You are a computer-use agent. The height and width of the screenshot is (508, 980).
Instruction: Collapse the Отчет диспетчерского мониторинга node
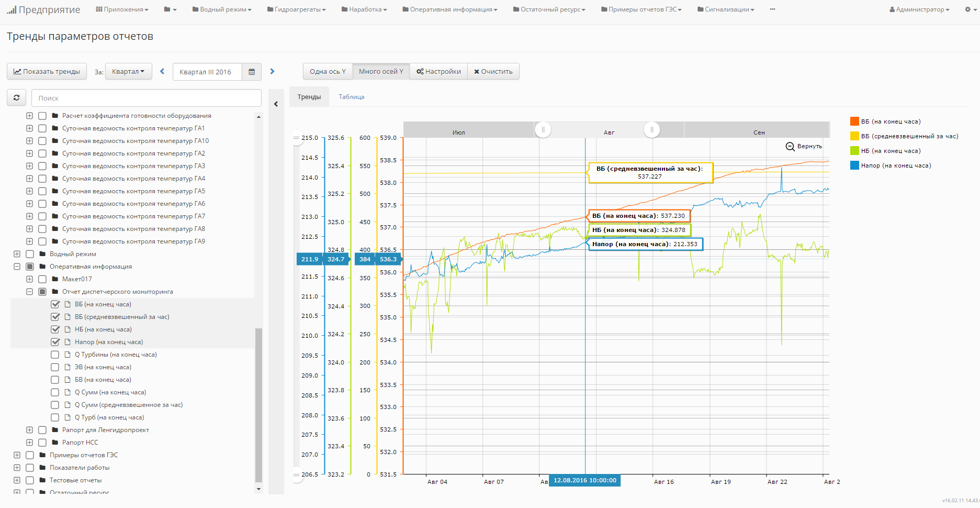pos(29,292)
